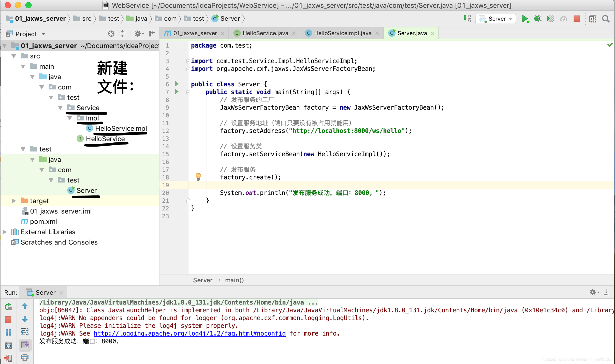Dump threads camera icon in Run panel

tap(8, 345)
